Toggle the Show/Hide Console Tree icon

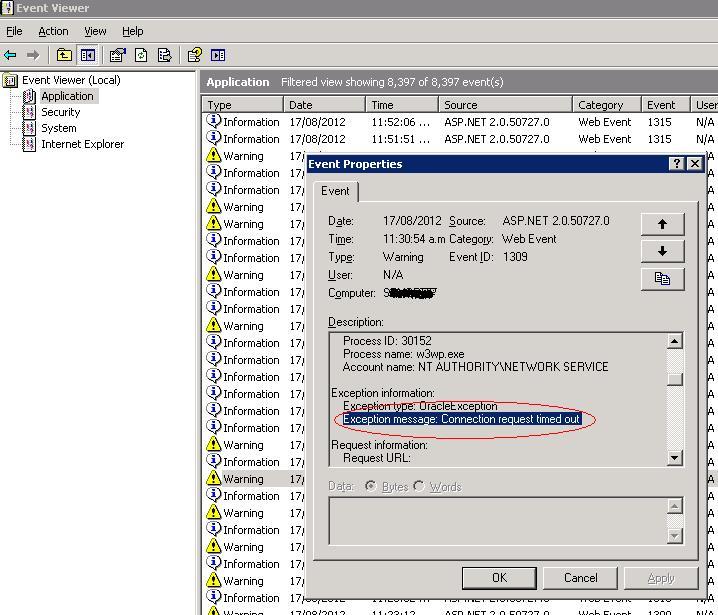pyautogui.click(x=88, y=55)
